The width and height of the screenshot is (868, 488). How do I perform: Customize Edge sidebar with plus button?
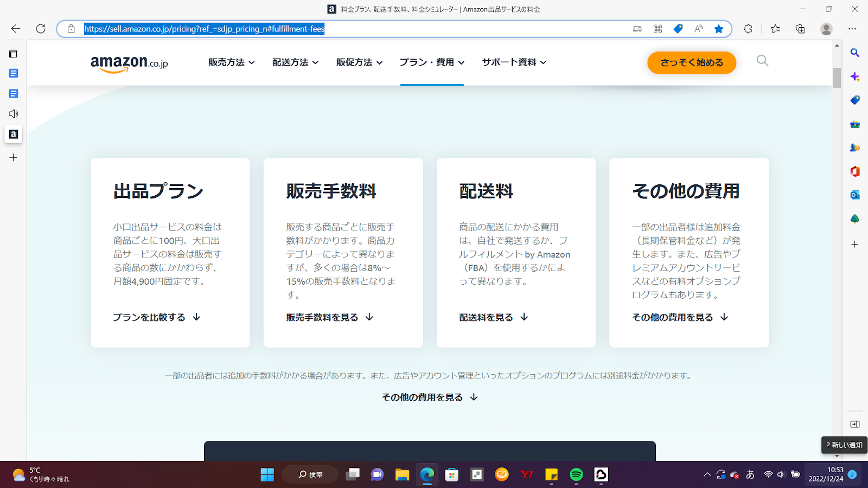point(855,245)
